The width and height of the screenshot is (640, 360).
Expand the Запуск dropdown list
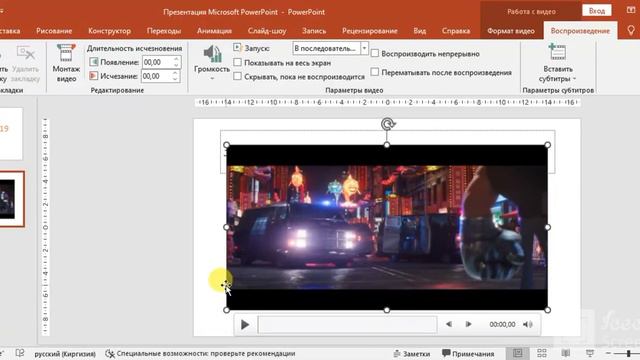(364, 48)
